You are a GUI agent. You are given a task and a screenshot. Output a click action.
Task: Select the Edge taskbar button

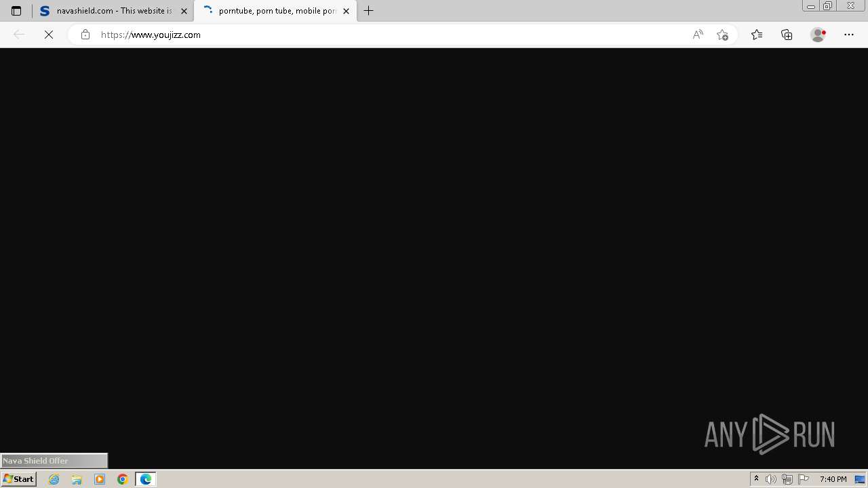146,479
